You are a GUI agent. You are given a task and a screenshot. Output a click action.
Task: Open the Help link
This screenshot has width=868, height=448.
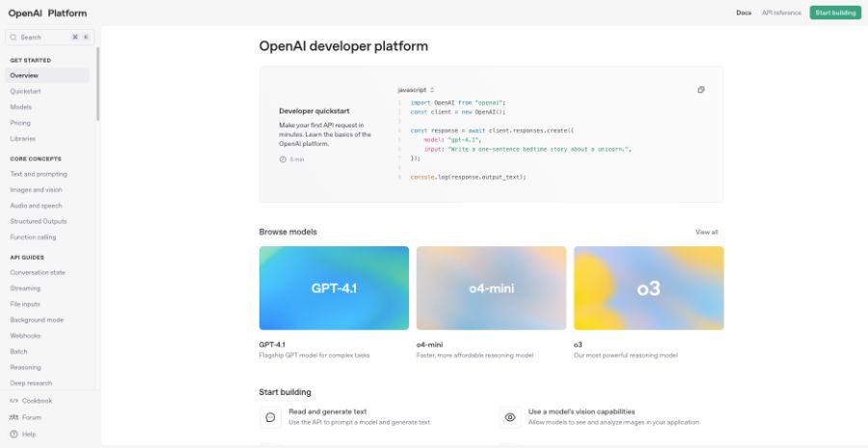[29, 434]
